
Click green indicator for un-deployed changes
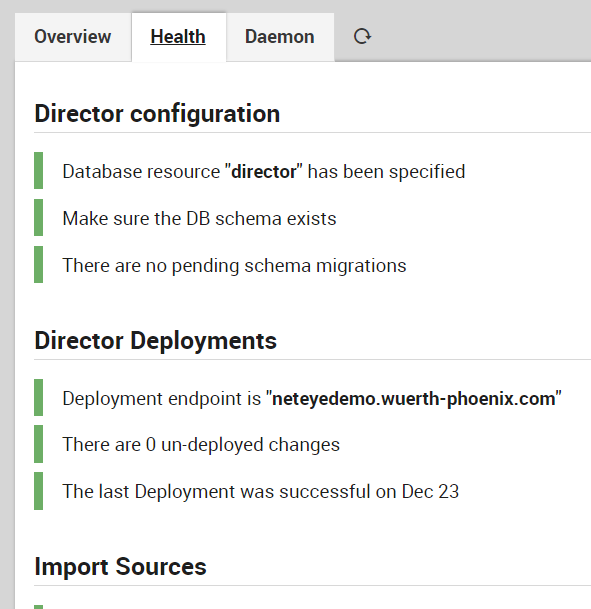(38, 444)
